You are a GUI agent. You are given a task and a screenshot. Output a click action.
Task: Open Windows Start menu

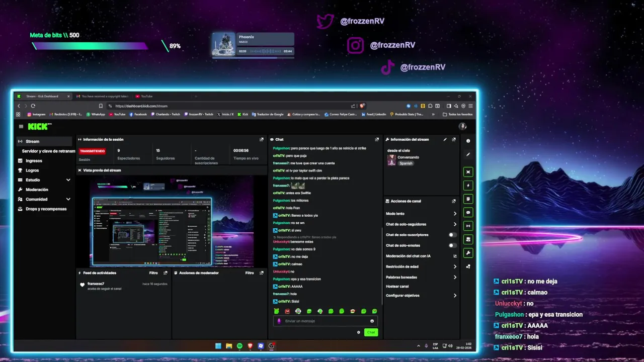[218, 346]
